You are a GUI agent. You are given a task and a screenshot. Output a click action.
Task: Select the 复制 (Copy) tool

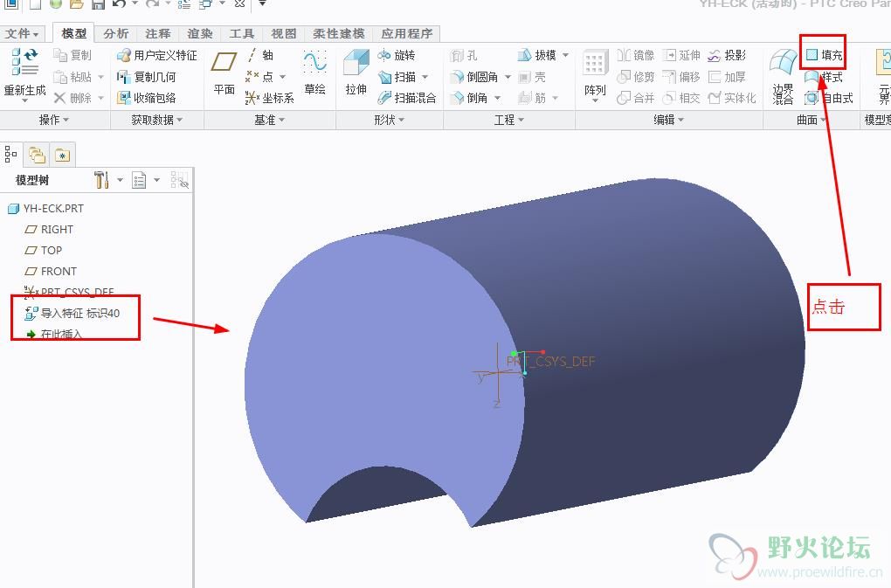pyautogui.click(x=73, y=55)
